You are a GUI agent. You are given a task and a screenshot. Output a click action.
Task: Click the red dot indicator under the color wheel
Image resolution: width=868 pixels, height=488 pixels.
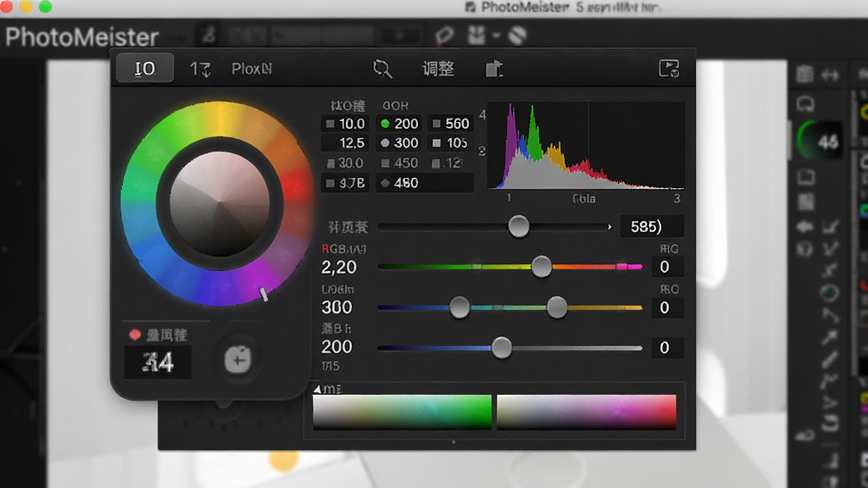tap(135, 335)
